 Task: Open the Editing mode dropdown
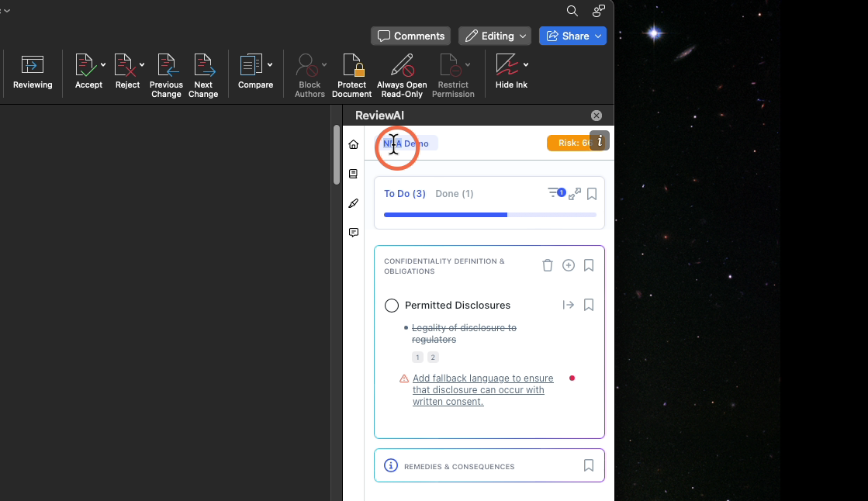click(x=495, y=36)
